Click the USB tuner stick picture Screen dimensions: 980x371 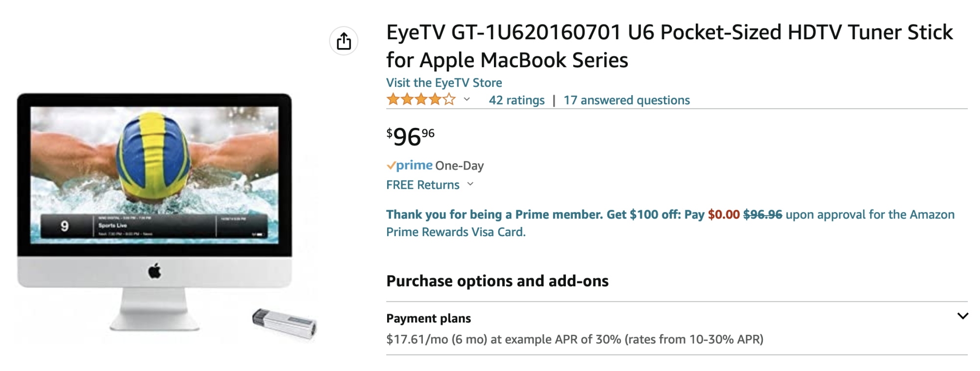[x=285, y=322]
